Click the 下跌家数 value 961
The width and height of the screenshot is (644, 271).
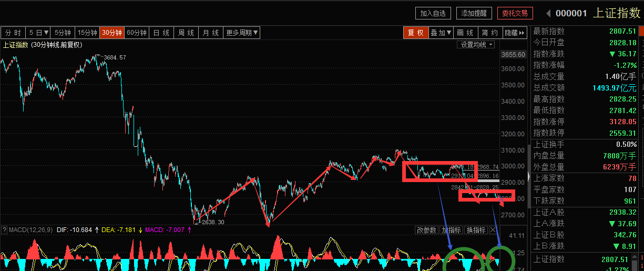tap(630, 200)
